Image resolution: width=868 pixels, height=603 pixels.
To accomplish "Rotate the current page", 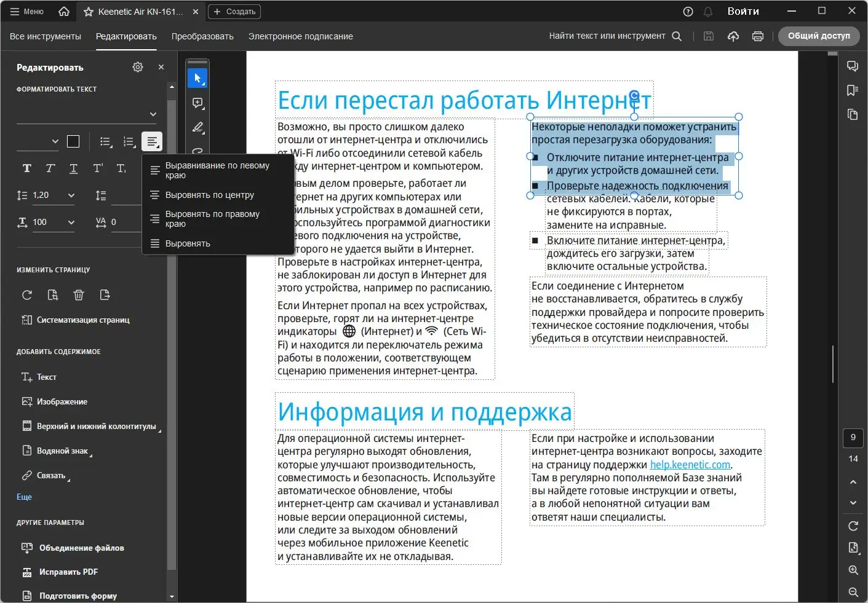I will click(26, 295).
